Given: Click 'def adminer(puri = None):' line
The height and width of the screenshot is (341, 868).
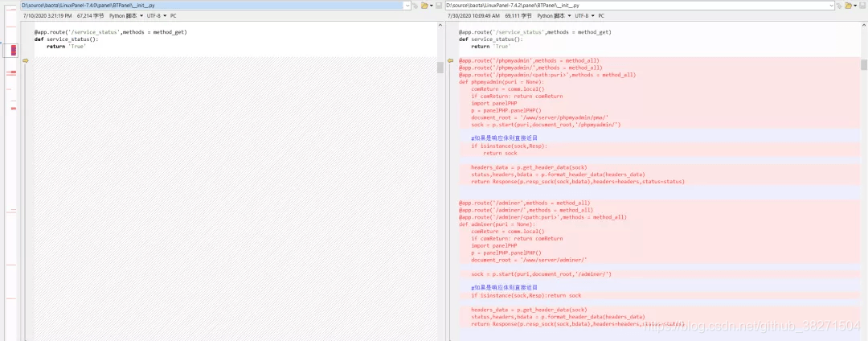Looking at the screenshot, I should coord(497,224).
